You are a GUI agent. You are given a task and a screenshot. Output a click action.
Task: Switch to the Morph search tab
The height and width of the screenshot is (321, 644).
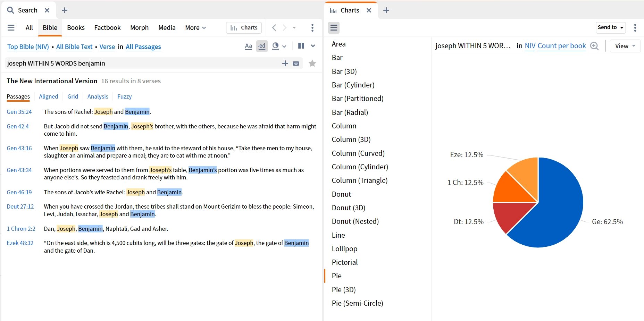[x=139, y=27]
